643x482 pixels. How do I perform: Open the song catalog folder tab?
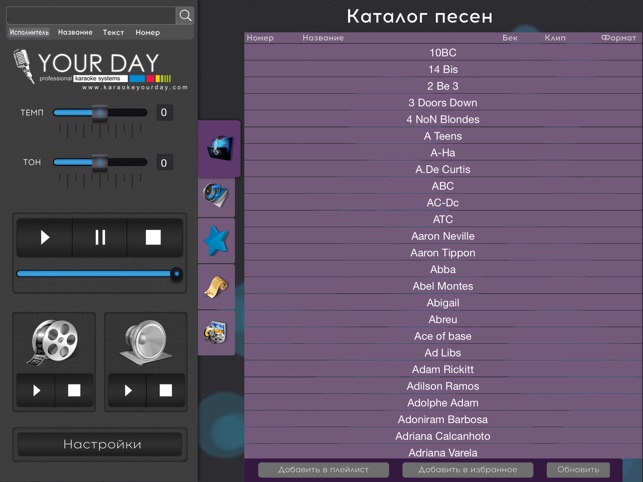[x=219, y=148]
